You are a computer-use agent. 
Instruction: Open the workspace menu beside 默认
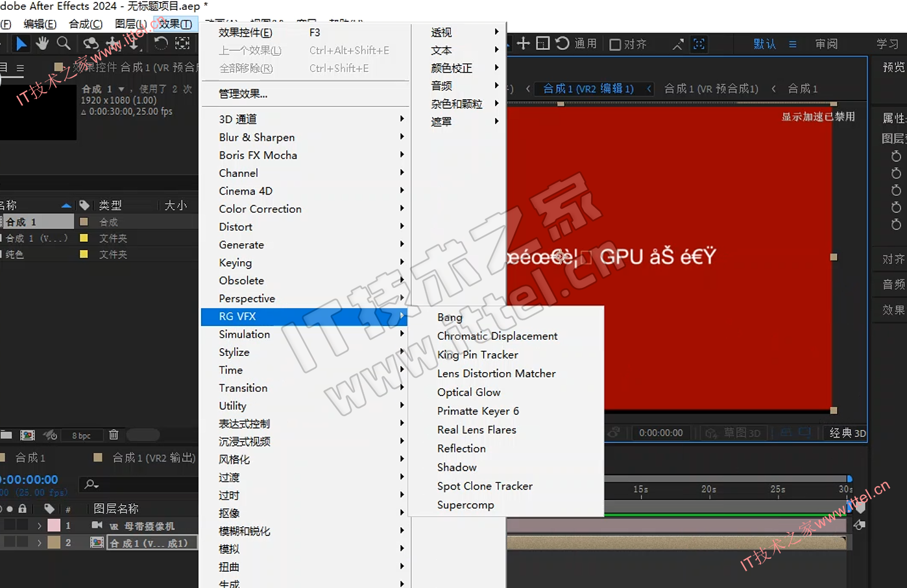pos(792,44)
